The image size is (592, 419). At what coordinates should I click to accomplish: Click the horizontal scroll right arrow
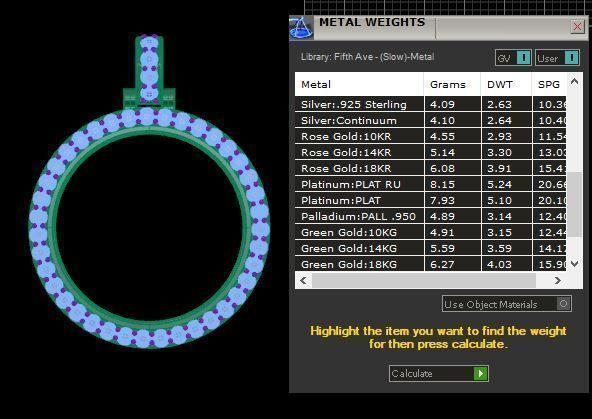coord(558,280)
